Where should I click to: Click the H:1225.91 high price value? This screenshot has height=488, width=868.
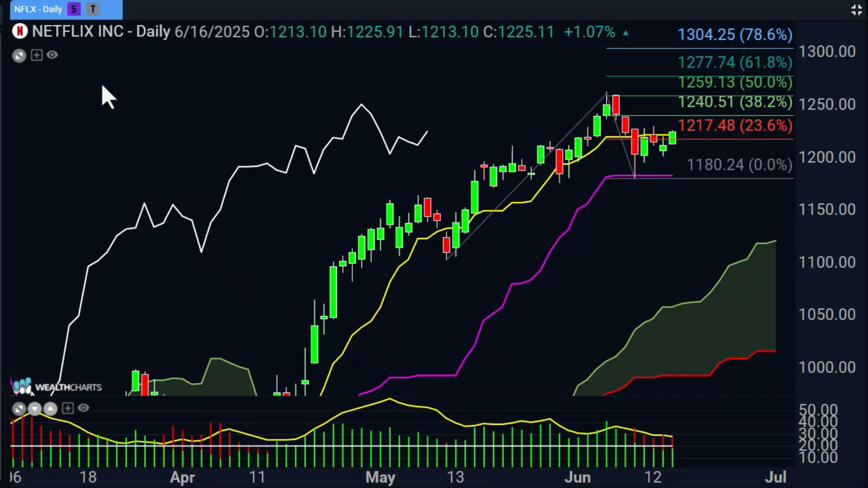(x=367, y=32)
